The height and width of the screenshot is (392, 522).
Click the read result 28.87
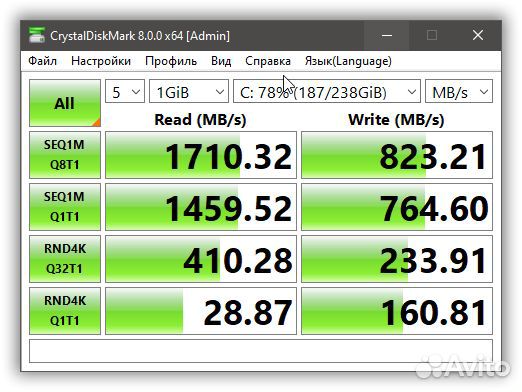[201, 311]
